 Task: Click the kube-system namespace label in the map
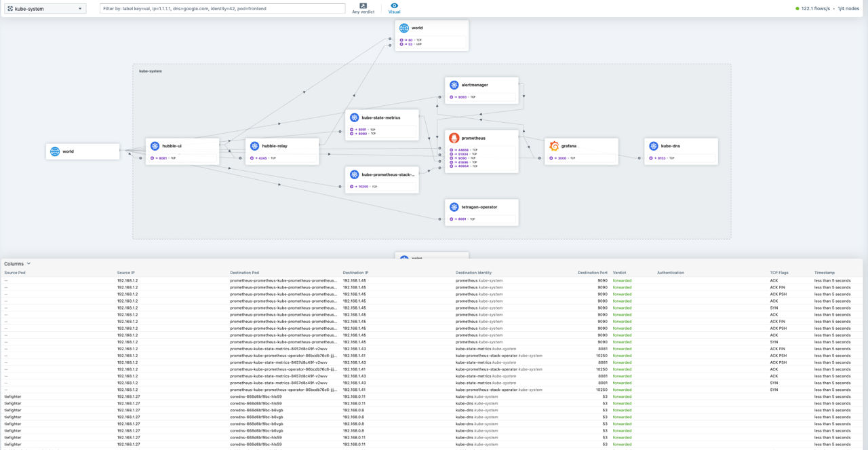coord(151,71)
